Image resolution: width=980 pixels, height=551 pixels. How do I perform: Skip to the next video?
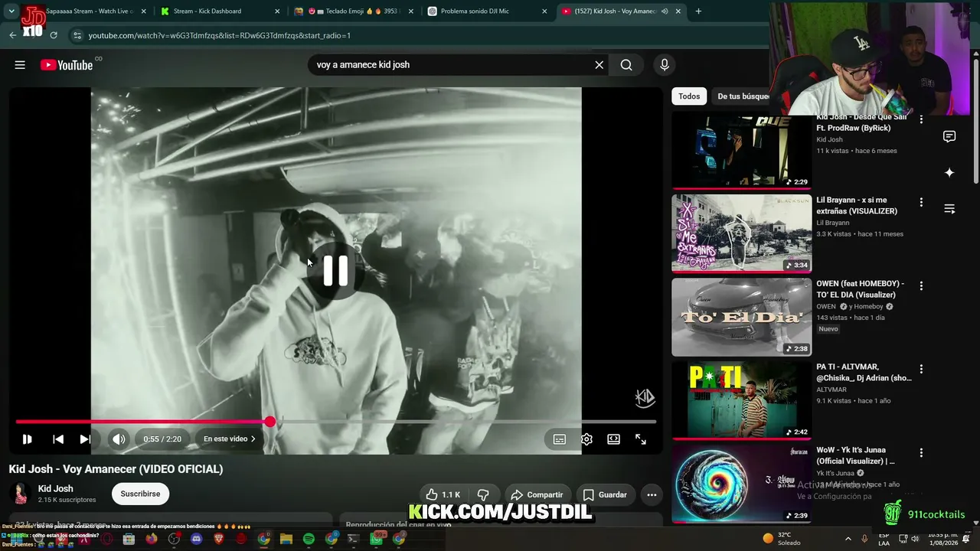[x=85, y=439]
